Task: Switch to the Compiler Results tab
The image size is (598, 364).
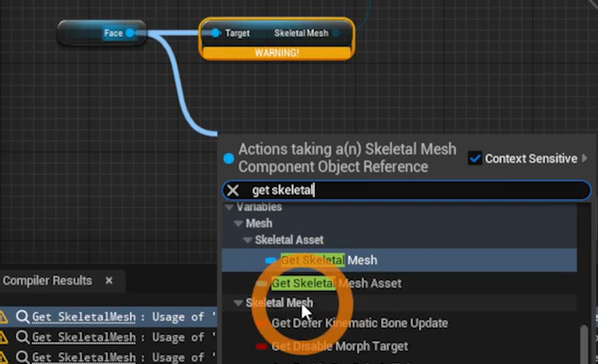Action: point(47,281)
